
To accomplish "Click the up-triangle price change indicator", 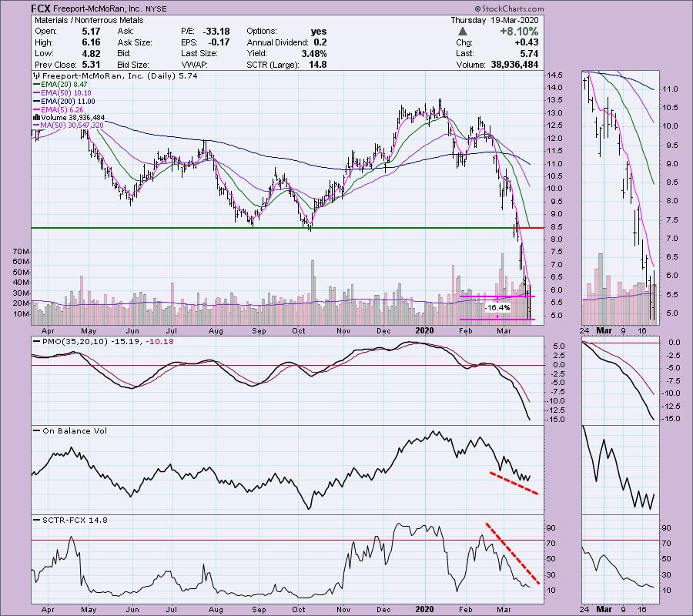I will (462, 32).
